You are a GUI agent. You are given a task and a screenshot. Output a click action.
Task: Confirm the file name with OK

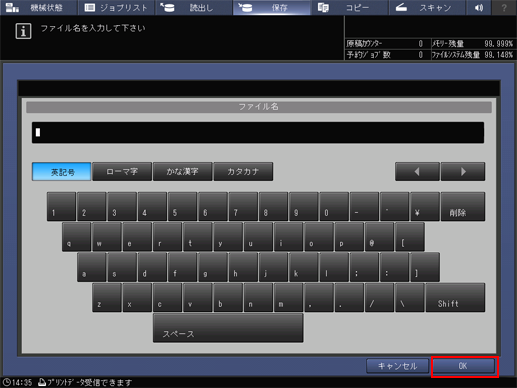464,366
